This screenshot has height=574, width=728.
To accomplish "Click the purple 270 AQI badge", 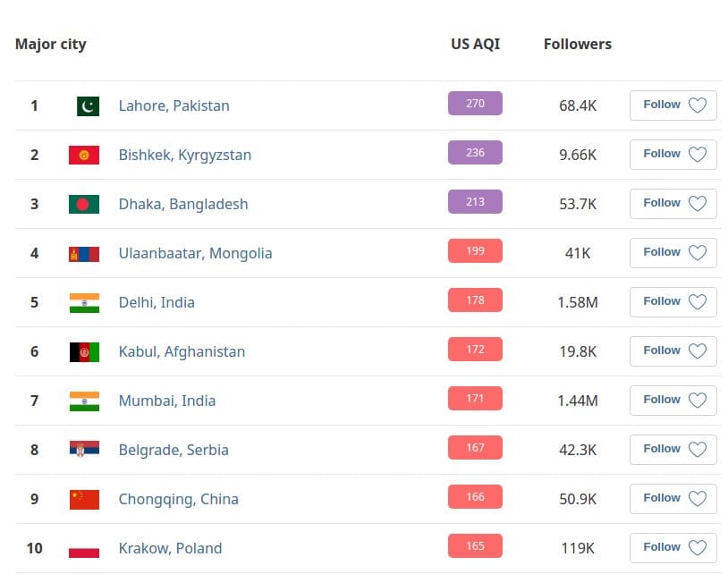I will [475, 104].
